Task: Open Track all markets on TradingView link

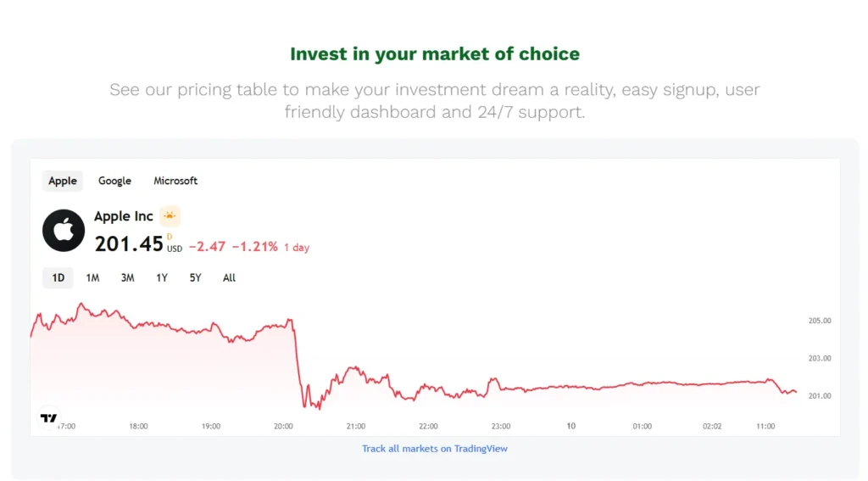Action: (434, 449)
